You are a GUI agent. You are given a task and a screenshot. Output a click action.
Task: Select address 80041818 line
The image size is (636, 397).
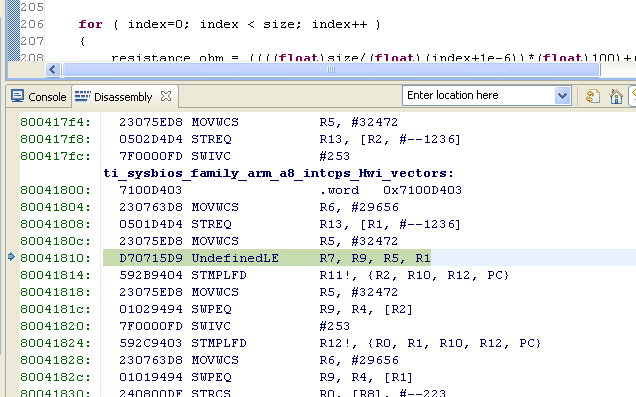coord(56,292)
